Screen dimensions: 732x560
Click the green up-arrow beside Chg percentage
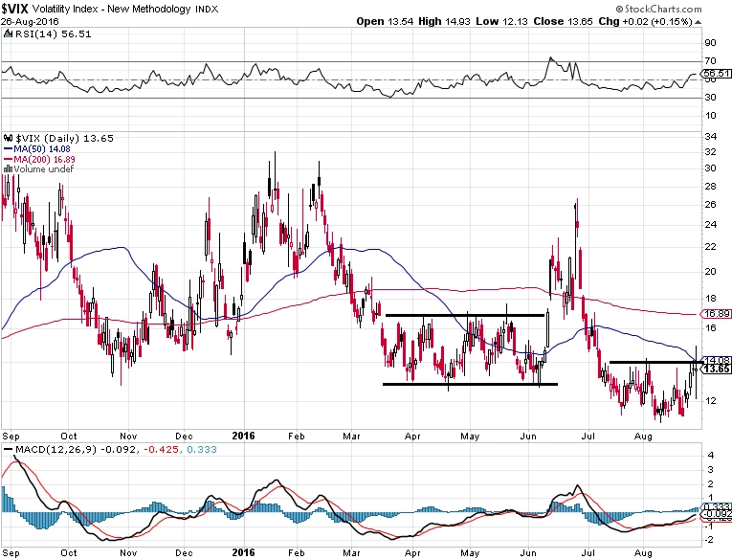pos(698,22)
